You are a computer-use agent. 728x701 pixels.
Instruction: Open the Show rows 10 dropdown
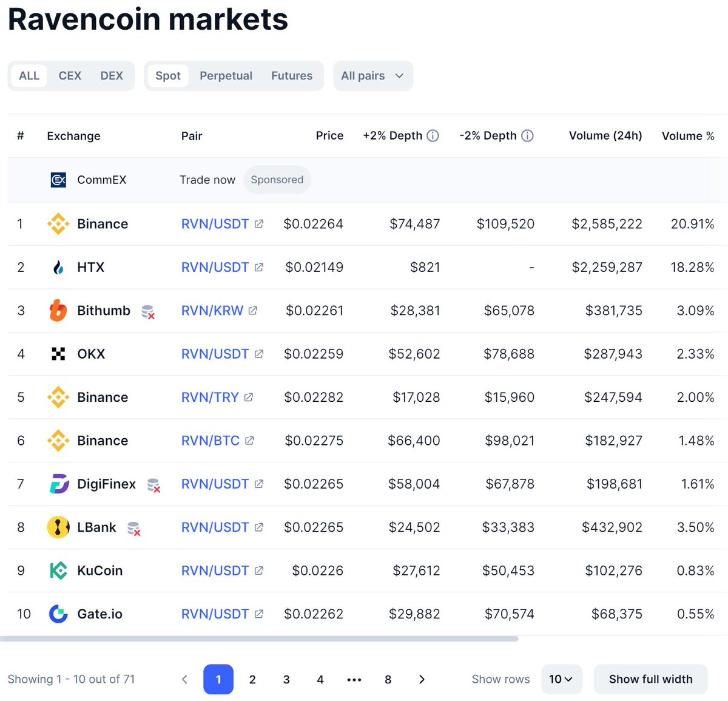562,679
